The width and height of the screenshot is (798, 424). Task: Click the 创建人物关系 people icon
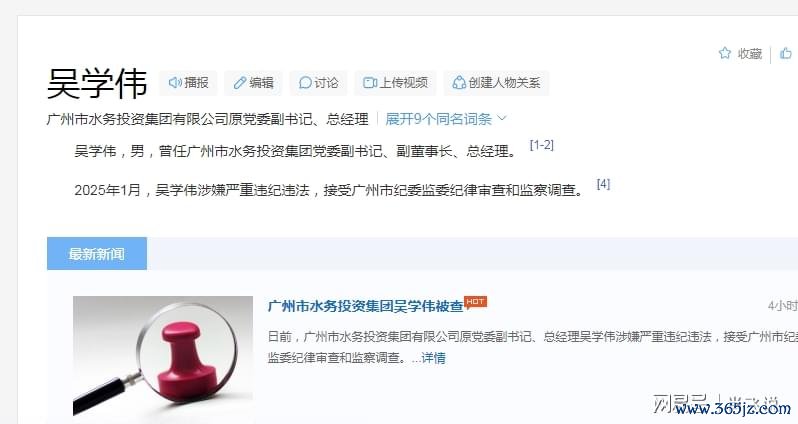[459, 82]
